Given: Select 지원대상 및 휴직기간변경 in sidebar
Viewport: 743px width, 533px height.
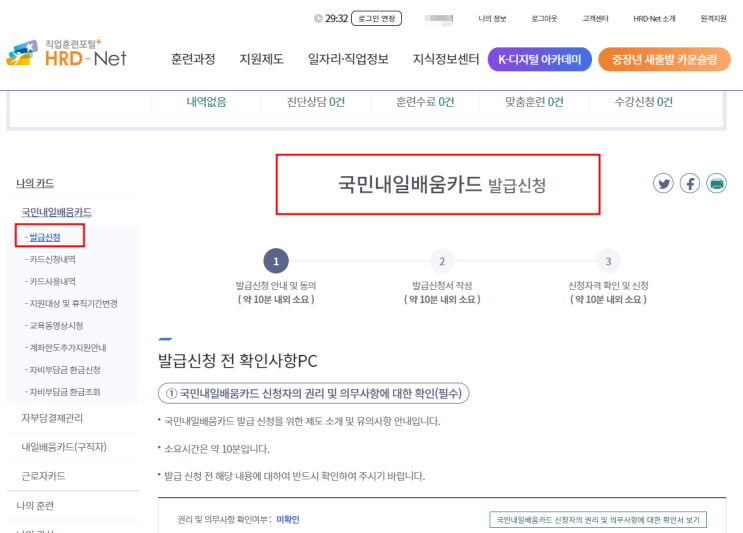Looking at the screenshot, I should [x=73, y=303].
